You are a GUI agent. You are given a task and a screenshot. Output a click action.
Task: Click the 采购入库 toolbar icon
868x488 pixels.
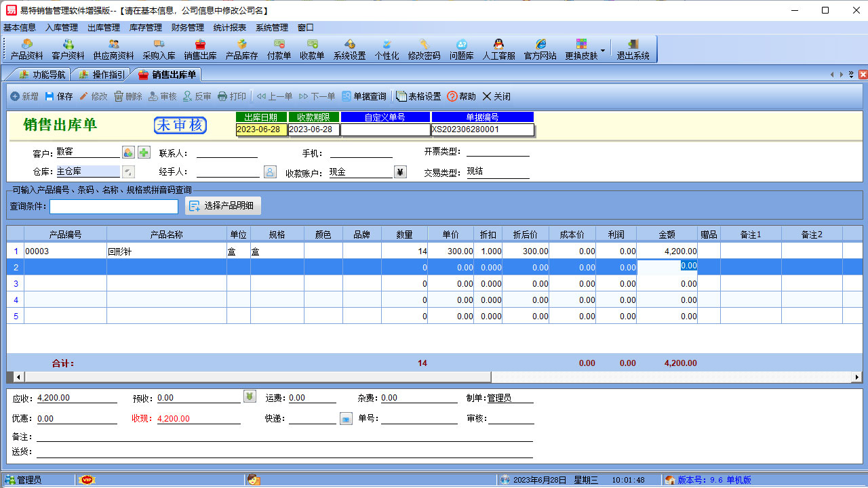click(159, 49)
